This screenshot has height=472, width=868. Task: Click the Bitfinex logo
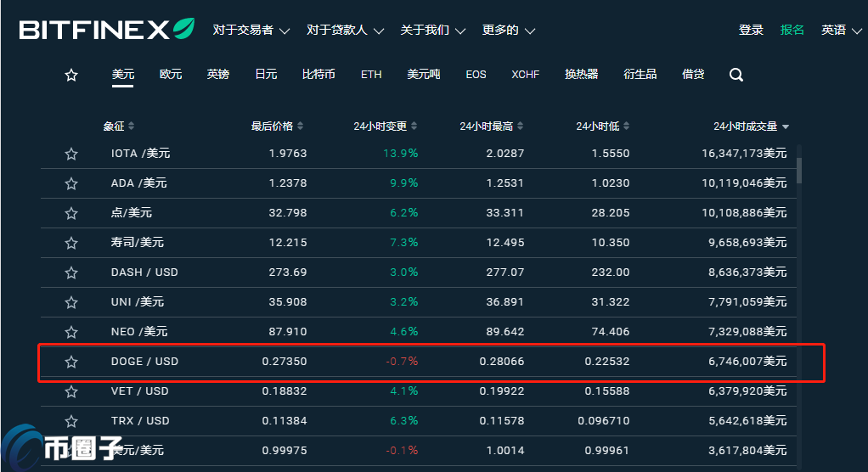tap(107, 30)
